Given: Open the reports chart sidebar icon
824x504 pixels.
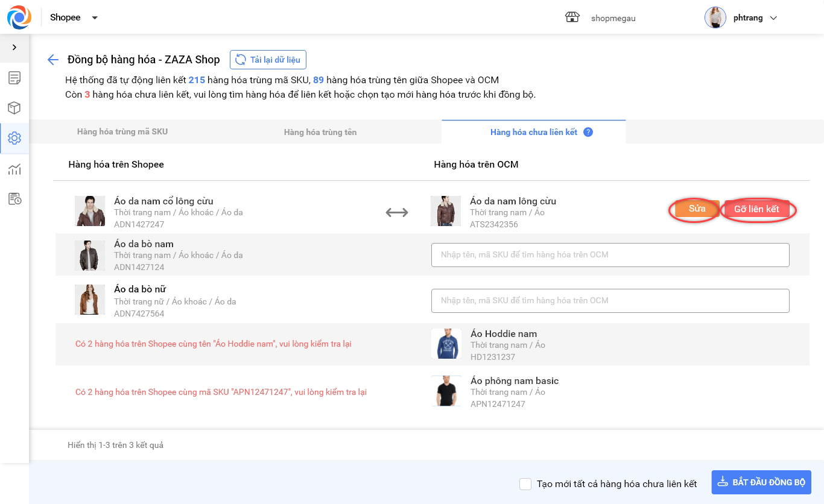Looking at the screenshot, I should click(14, 169).
